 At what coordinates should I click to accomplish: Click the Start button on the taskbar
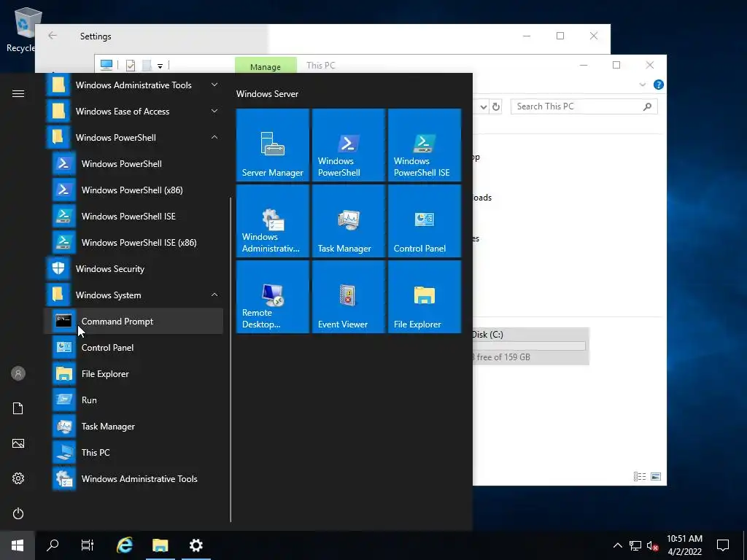[18, 545]
